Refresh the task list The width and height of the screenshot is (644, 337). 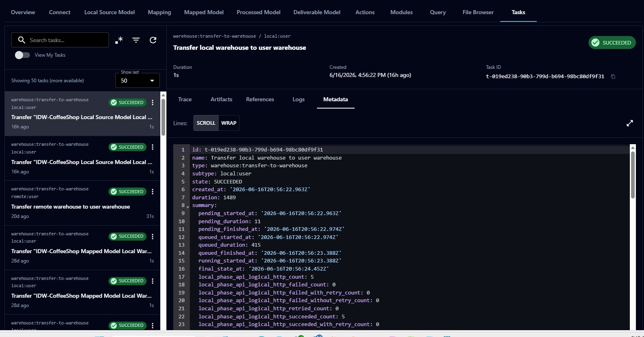click(x=153, y=40)
